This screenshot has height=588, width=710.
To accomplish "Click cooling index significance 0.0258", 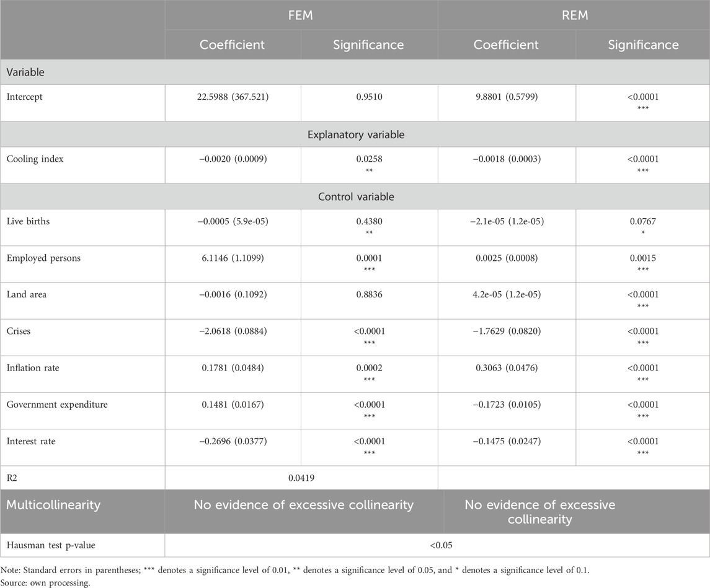I will (x=369, y=159).
